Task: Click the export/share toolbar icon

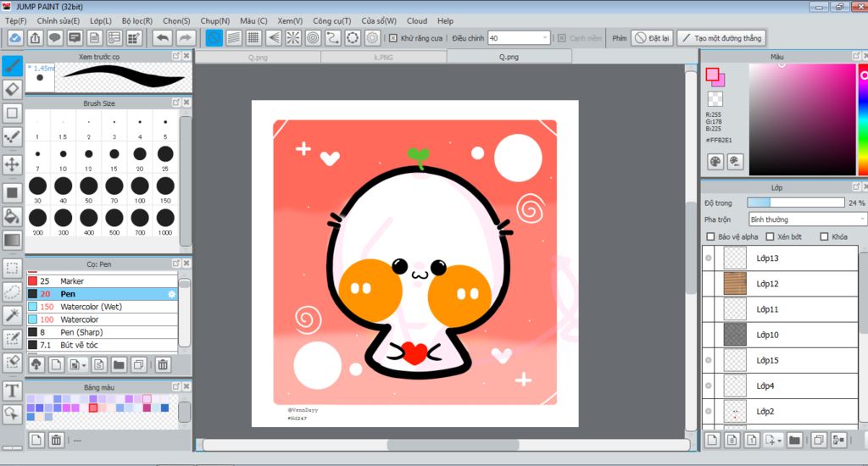Action: (35, 38)
